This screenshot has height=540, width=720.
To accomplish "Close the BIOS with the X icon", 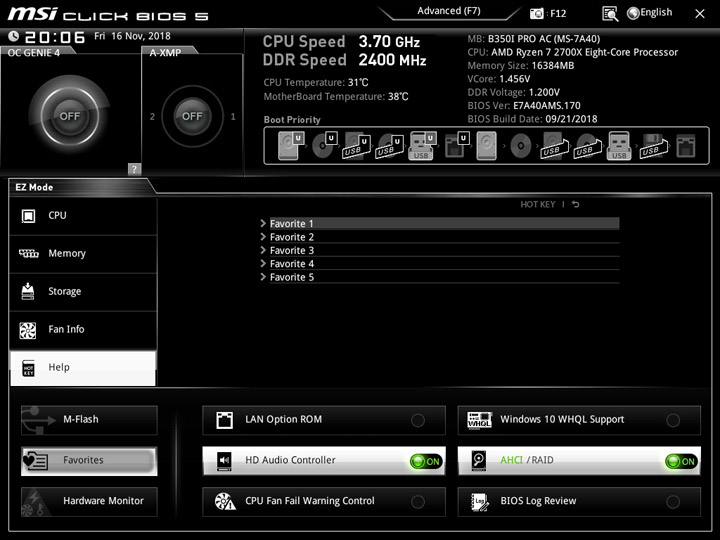I will point(699,14).
